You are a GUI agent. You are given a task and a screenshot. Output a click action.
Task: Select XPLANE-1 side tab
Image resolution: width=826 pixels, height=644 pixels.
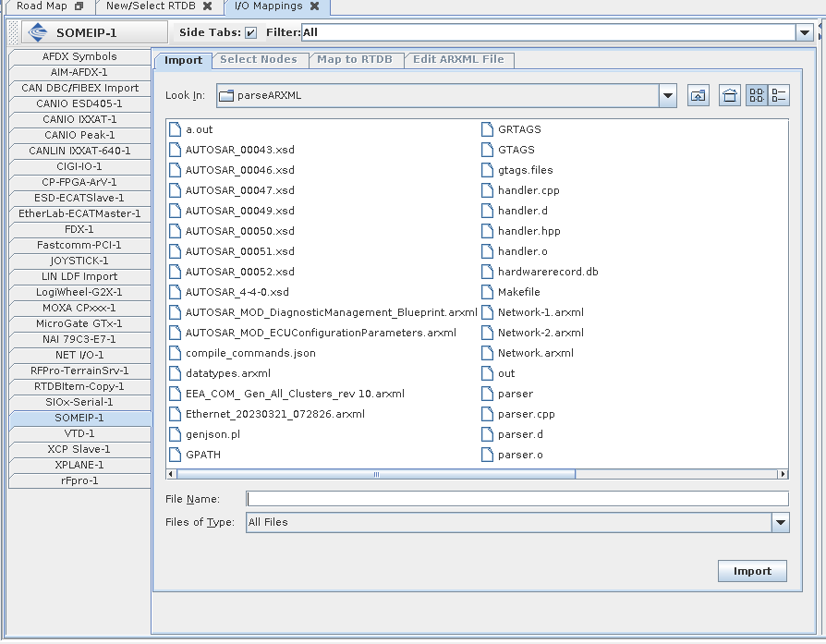[x=79, y=465]
